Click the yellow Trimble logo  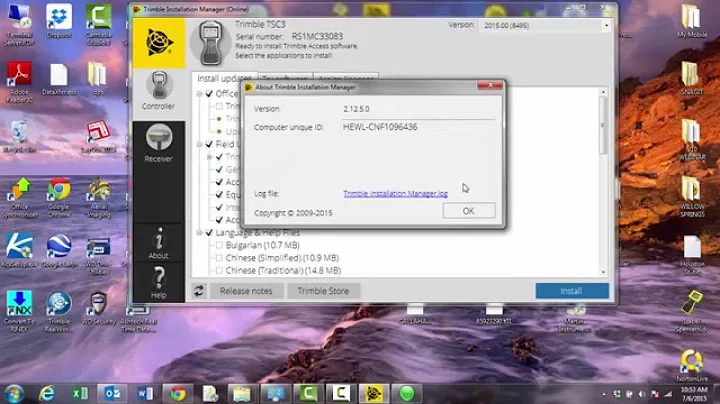point(159,43)
